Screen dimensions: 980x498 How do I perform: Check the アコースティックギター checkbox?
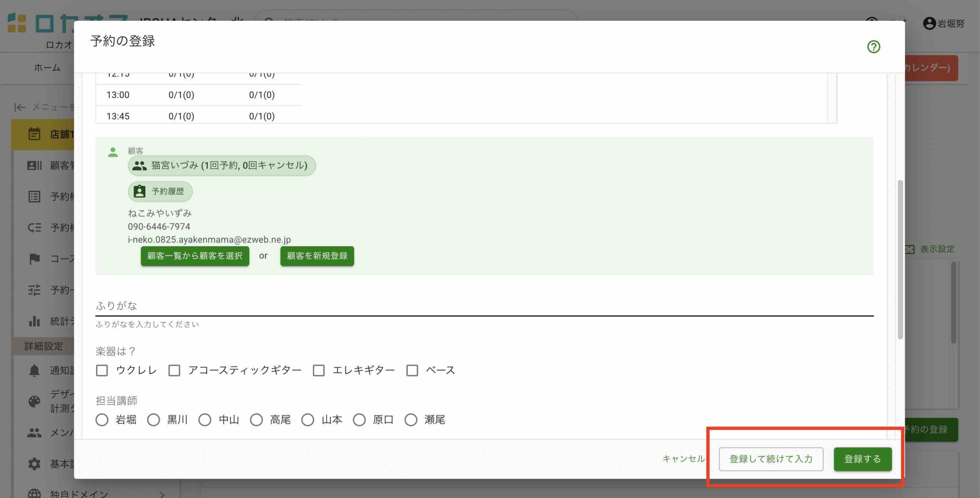174,370
